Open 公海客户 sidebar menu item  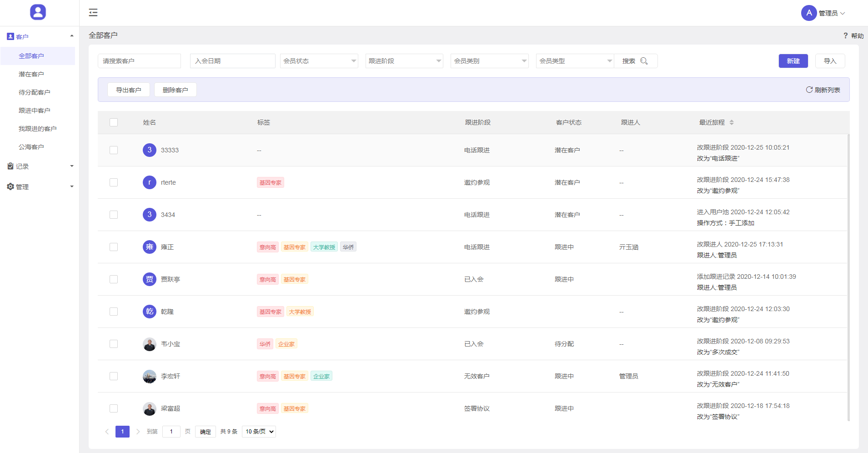tap(31, 147)
